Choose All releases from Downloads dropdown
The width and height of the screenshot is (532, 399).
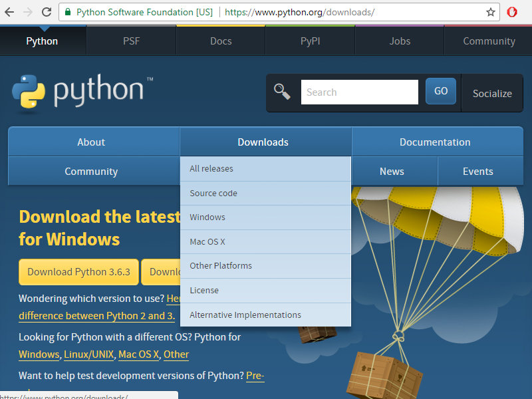point(265,169)
